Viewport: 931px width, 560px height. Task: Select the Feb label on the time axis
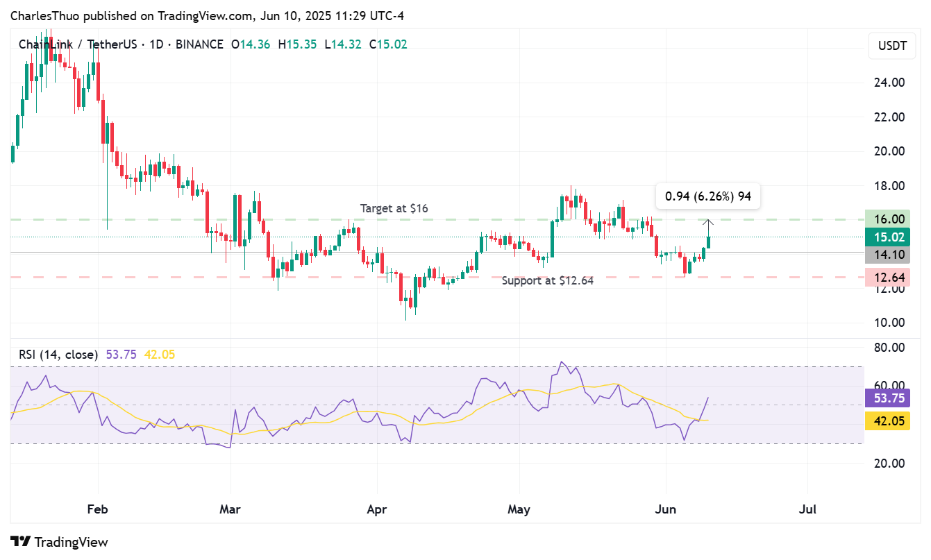click(x=97, y=509)
